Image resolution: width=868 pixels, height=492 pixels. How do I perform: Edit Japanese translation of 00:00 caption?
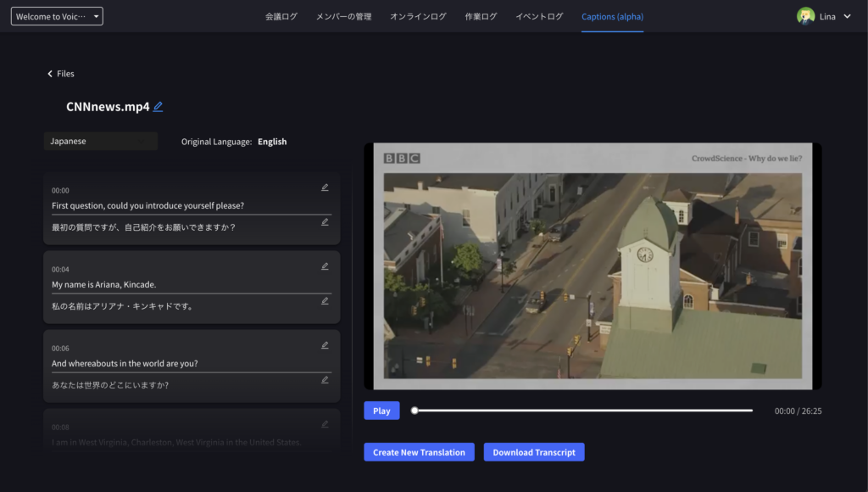coord(325,222)
